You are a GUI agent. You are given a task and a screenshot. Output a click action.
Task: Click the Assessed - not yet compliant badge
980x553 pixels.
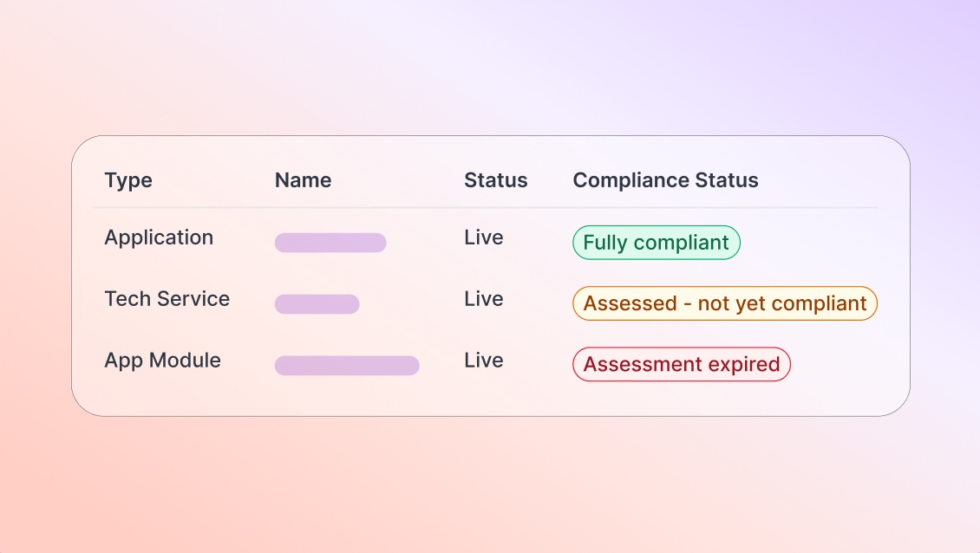point(725,303)
